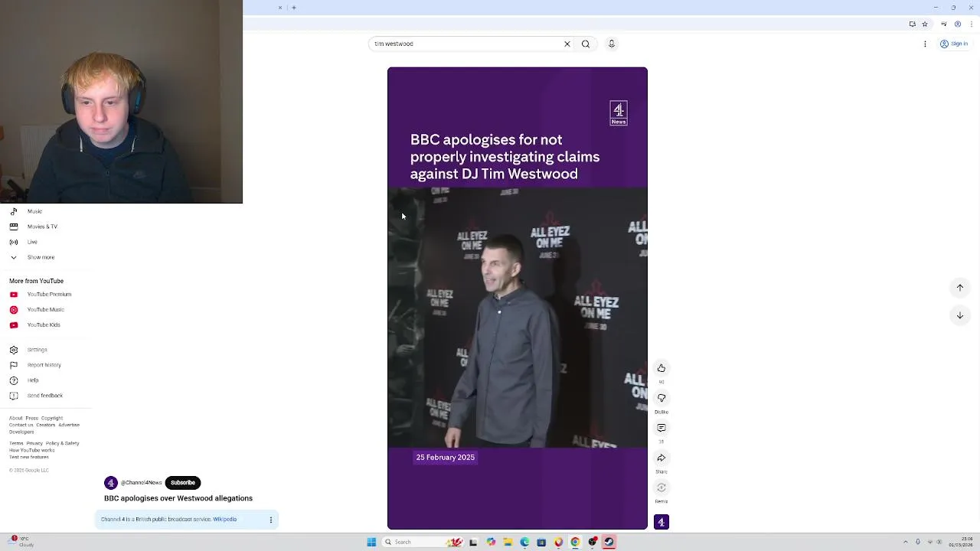The height and width of the screenshot is (551, 980).
Task: Open the weather widget on taskbar
Action: (21, 542)
